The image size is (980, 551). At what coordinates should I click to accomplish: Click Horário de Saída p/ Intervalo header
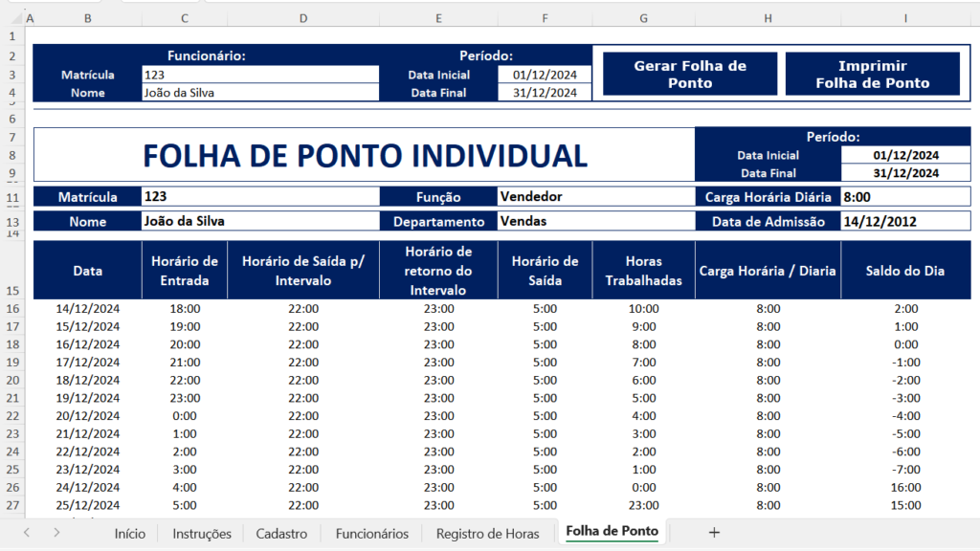pos(303,271)
